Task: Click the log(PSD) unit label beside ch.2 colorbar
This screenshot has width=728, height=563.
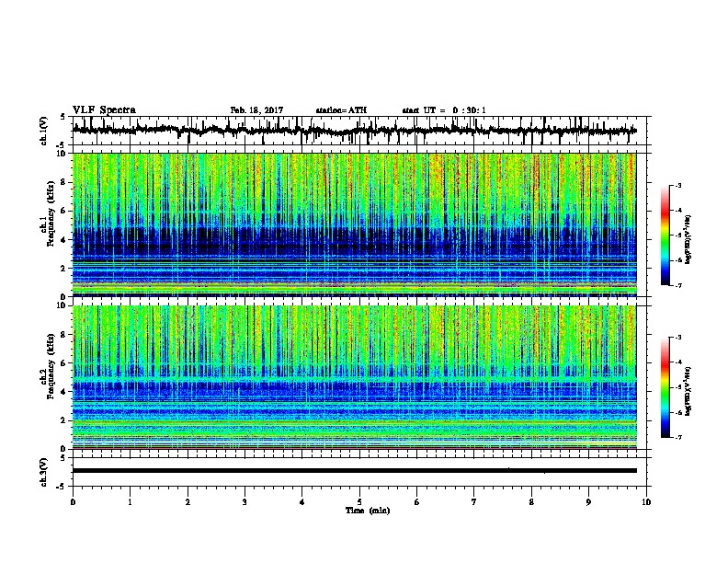Action: 688,392
